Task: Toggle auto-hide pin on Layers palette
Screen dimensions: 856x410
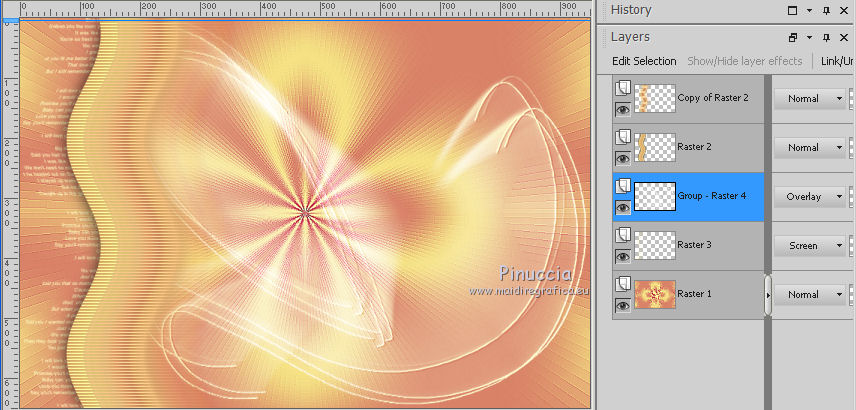Action: click(x=827, y=38)
